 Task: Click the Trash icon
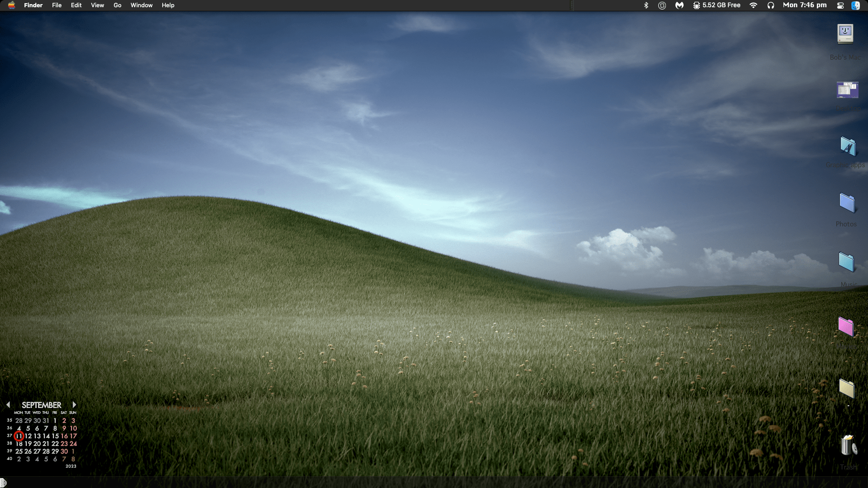pos(849,446)
